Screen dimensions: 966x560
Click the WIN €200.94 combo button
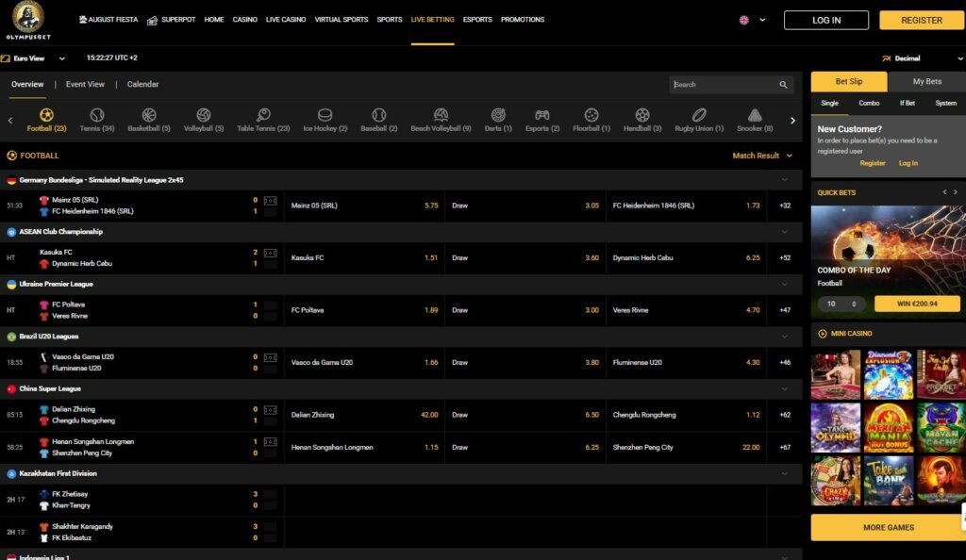[917, 304]
